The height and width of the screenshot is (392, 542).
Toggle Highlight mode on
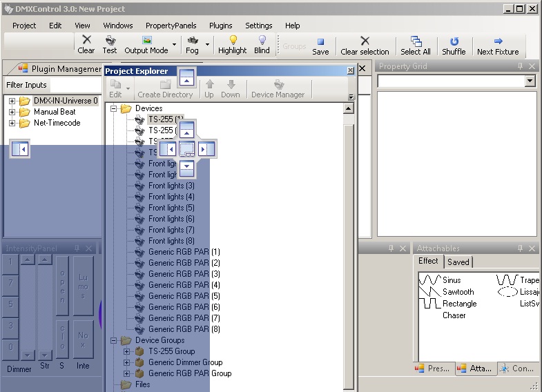233,41
